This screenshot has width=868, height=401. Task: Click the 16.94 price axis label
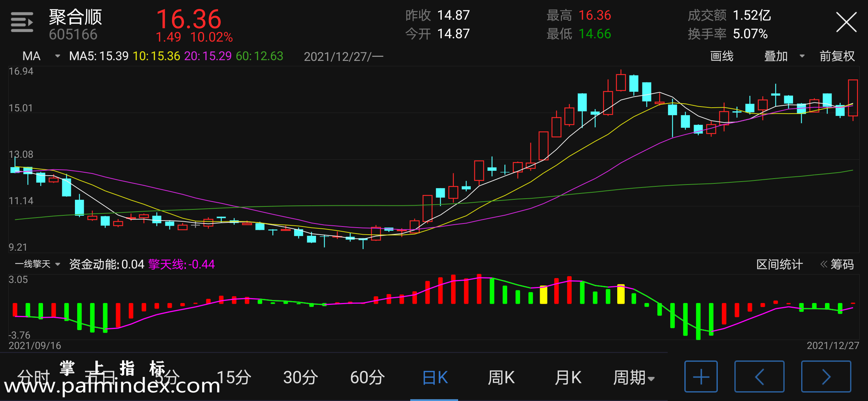21,71
